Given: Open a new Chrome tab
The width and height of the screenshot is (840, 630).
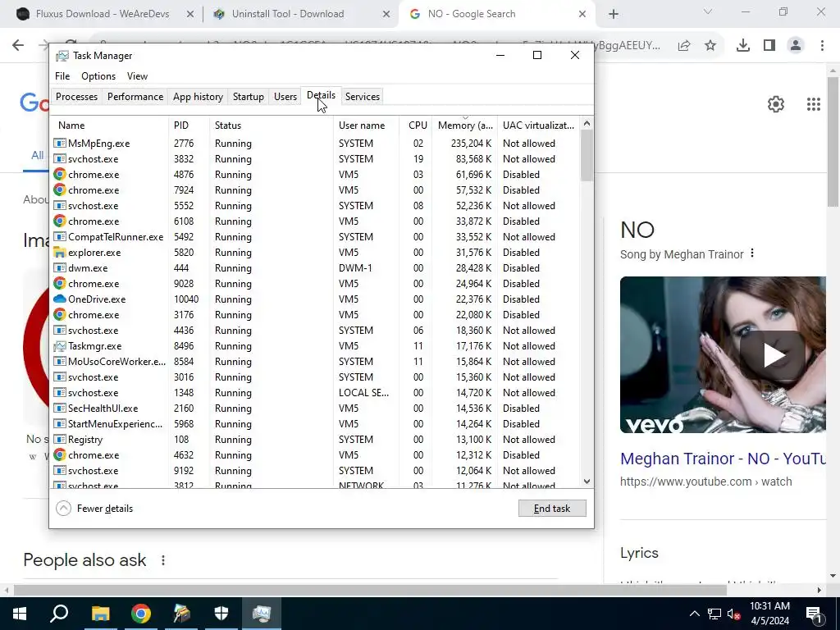Looking at the screenshot, I should coord(614,14).
